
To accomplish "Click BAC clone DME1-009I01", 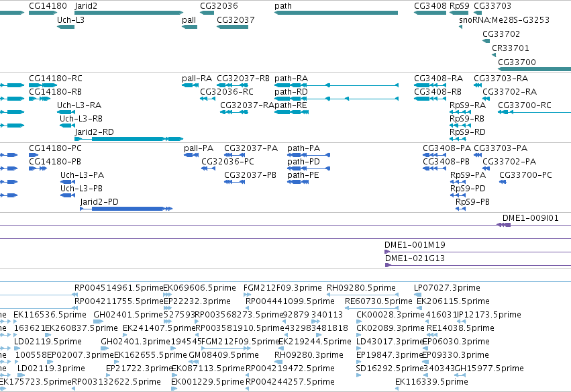I will click(531, 218).
